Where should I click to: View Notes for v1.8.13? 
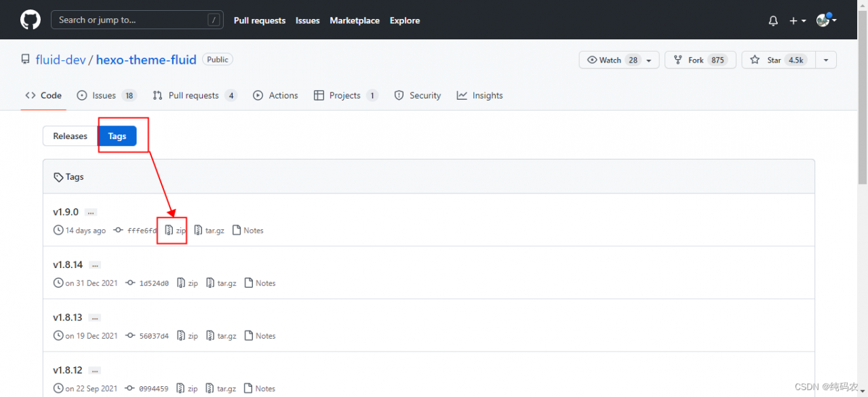tap(260, 336)
